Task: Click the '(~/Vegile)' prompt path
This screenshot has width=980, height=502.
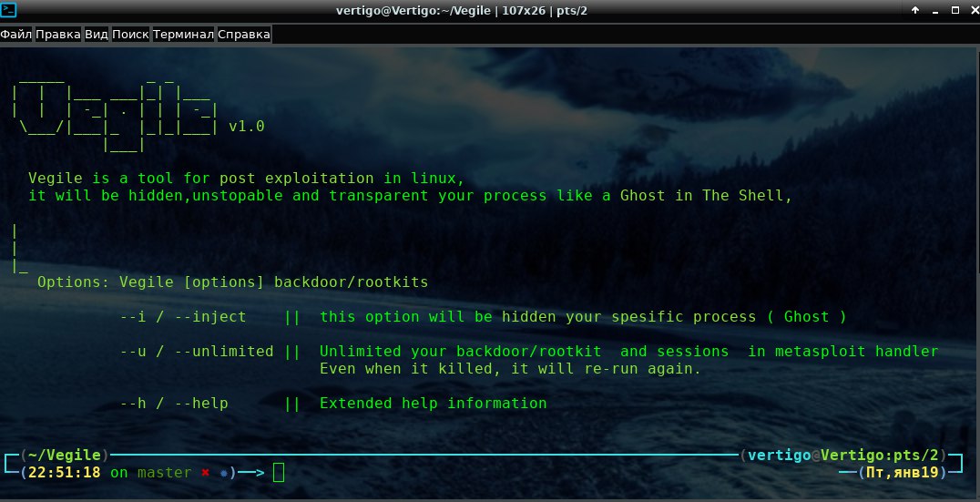Action: click(65, 456)
